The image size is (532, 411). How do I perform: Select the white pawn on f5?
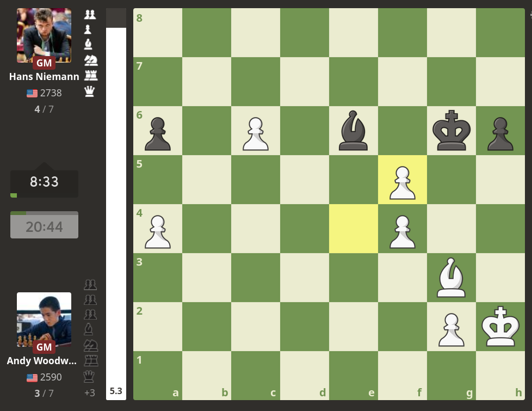point(403,183)
